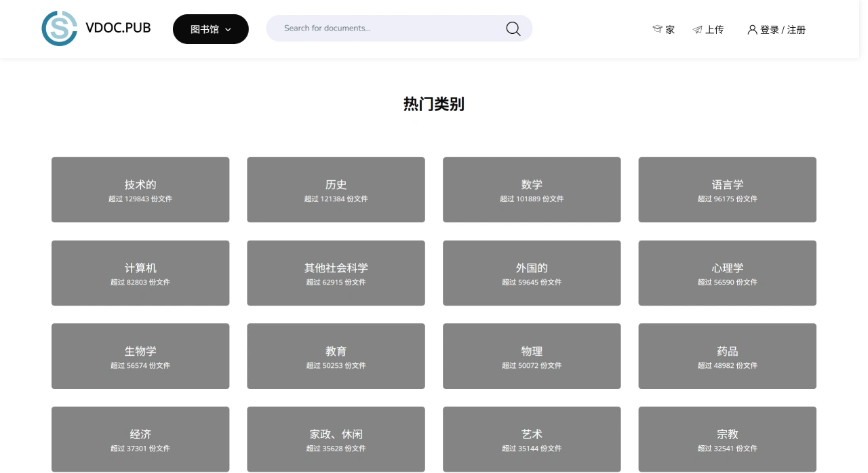Browse the 数学 category
The height and width of the screenshot is (473, 868).
532,190
